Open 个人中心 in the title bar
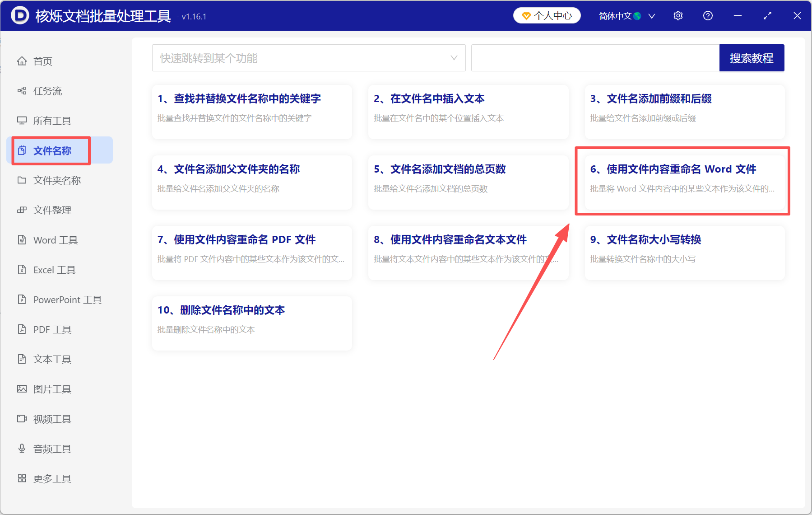The width and height of the screenshot is (812, 515). pyautogui.click(x=547, y=15)
